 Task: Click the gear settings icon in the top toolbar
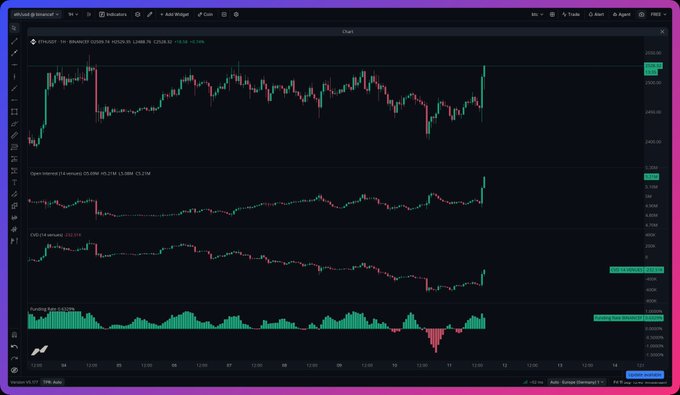tap(236, 14)
